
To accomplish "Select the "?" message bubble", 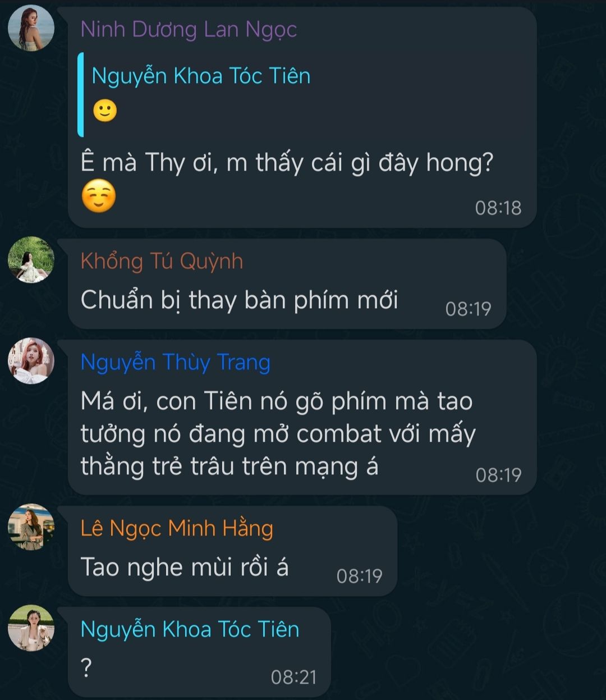I will click(199, 652).
